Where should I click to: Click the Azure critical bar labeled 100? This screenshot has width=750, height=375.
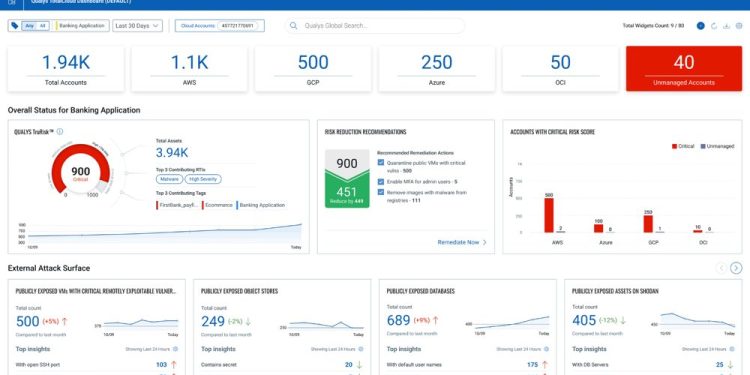598,229
